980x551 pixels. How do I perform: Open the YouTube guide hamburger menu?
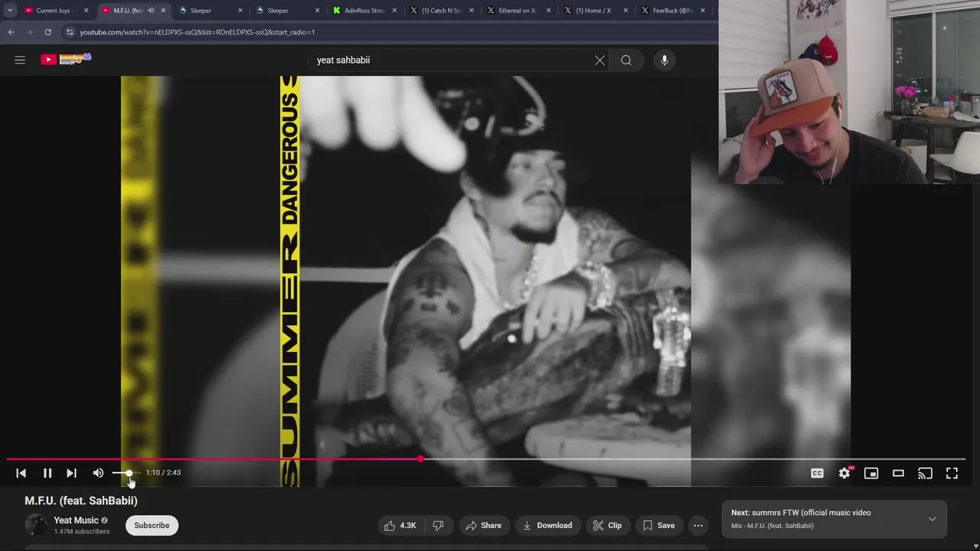click(20, 60)
